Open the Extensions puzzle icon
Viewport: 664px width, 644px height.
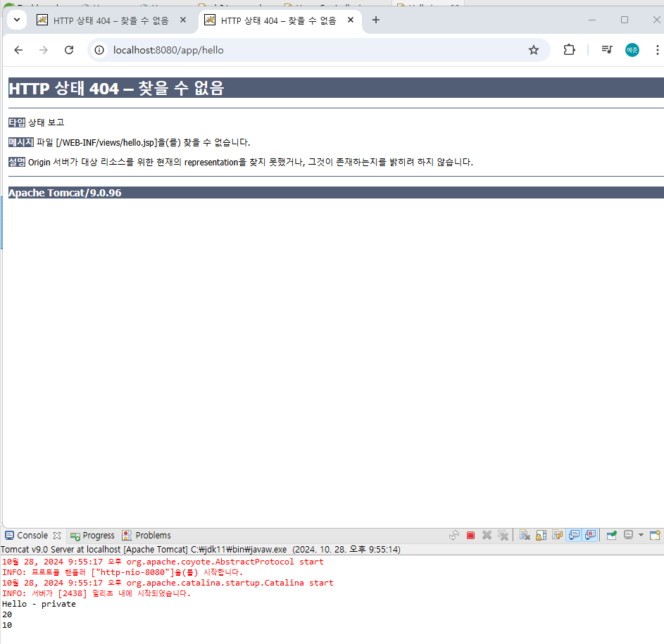point(569,50)
